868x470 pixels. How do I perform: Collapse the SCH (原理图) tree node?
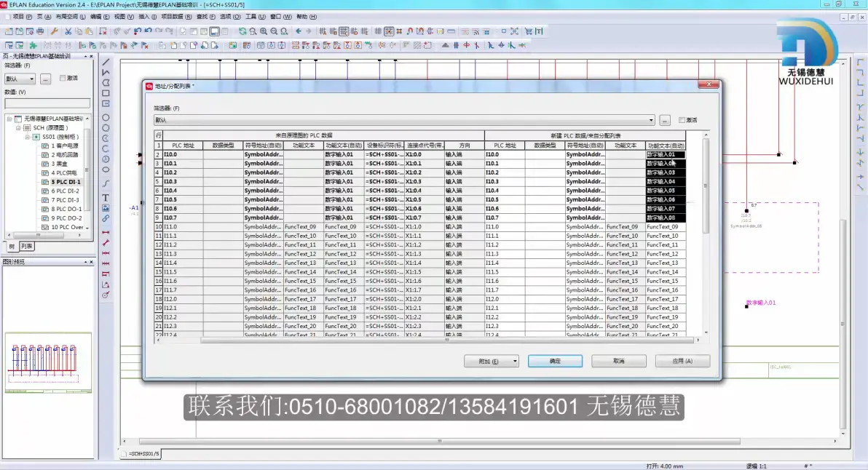coord(18,128)
